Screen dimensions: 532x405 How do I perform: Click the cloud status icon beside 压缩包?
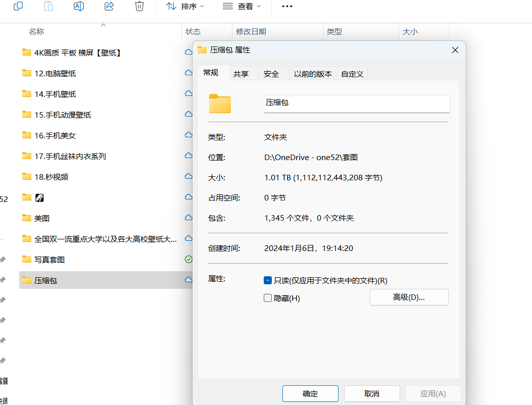188,279
